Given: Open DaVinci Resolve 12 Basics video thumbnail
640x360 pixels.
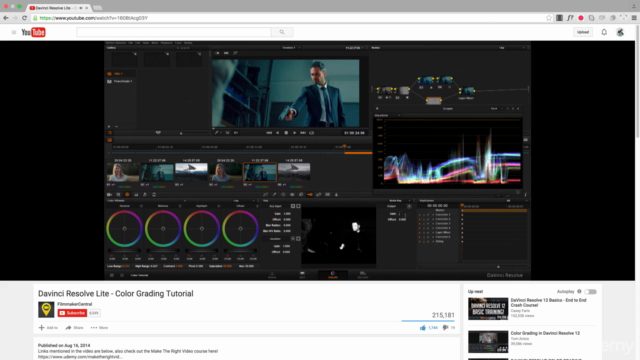Looking at the screenshot, I should (x=488, y=309).
